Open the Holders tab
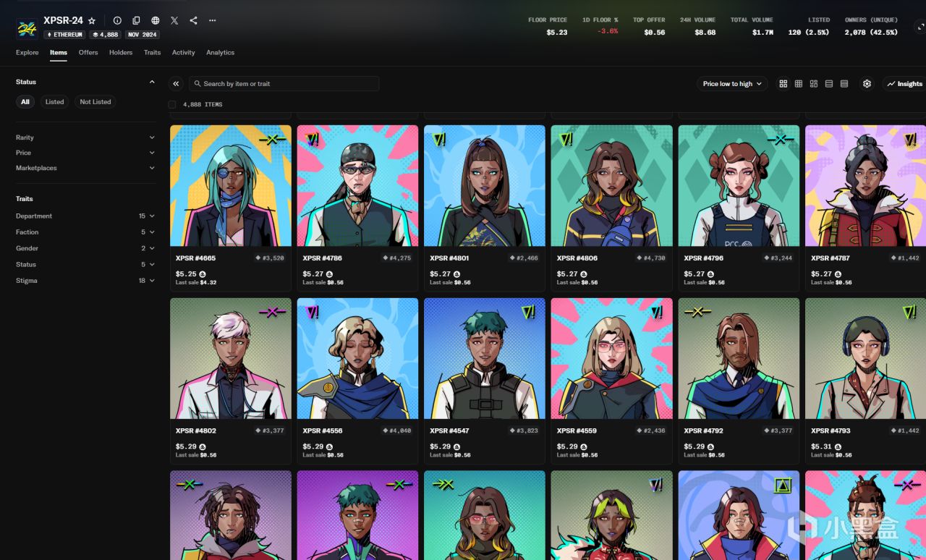The image size is (926, 560). [121, 53]
